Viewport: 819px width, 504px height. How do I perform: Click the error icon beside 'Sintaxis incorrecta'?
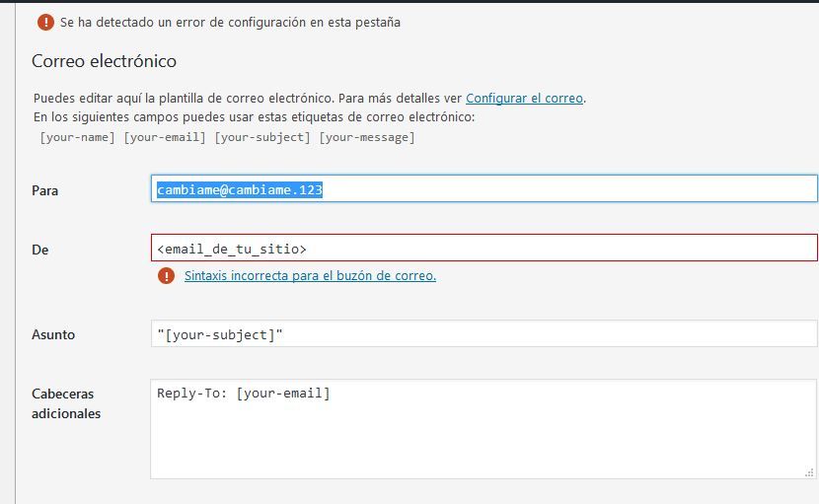click(166, 275)
